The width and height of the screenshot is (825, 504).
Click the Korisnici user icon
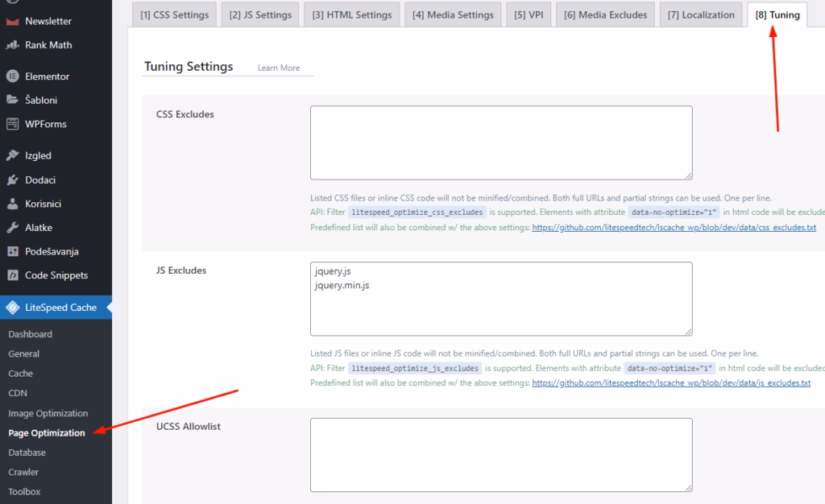[13, 204]
